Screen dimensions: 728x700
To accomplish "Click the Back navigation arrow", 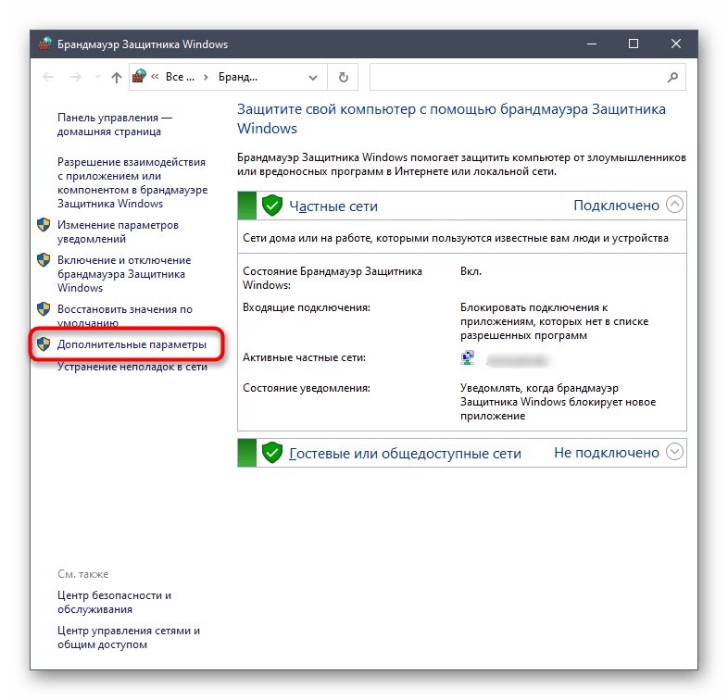I will [48, 77].
